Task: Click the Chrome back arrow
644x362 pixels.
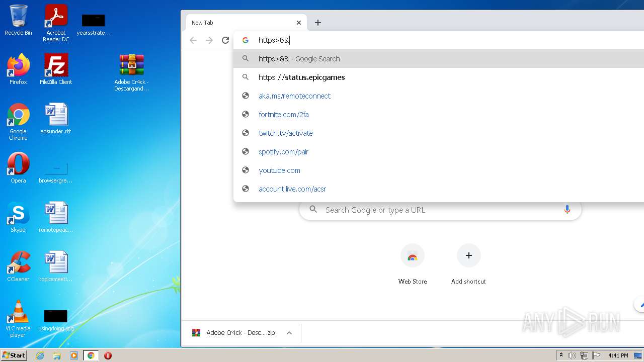Action: [x=193, y=40]
